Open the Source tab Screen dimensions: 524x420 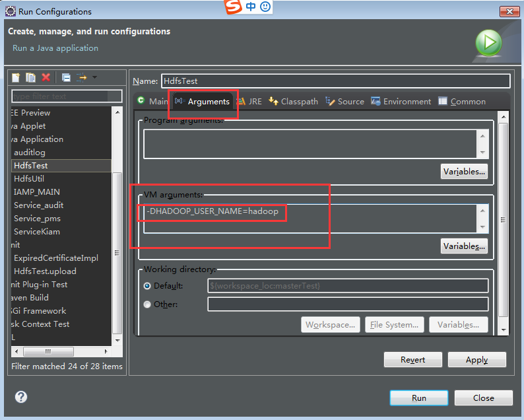pyautogui.click(x=345, y=101)
